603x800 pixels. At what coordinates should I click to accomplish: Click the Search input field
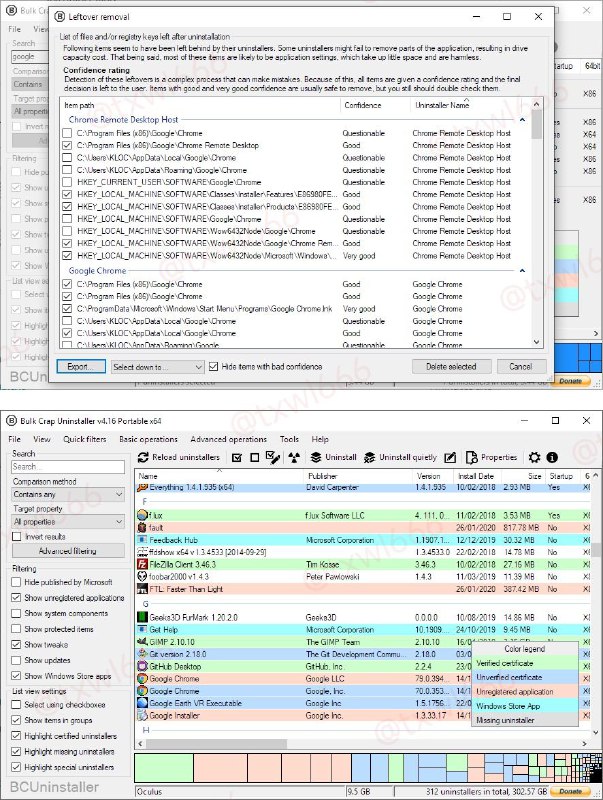point(68,467)
